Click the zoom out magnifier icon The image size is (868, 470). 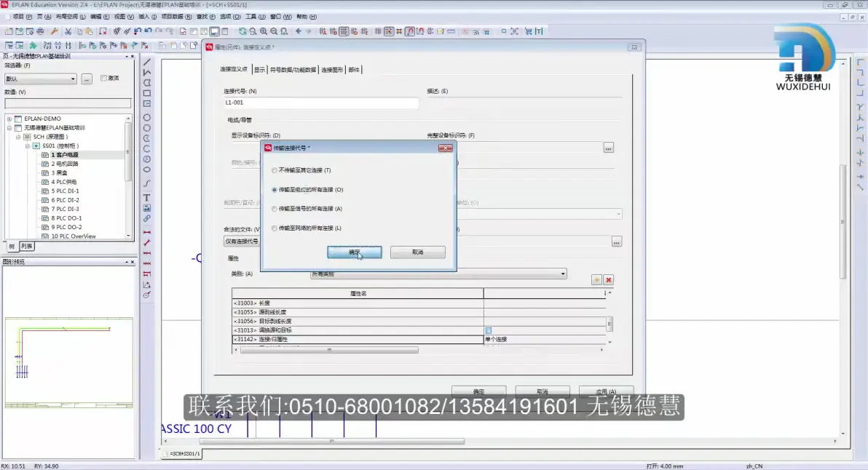[274, 31]
